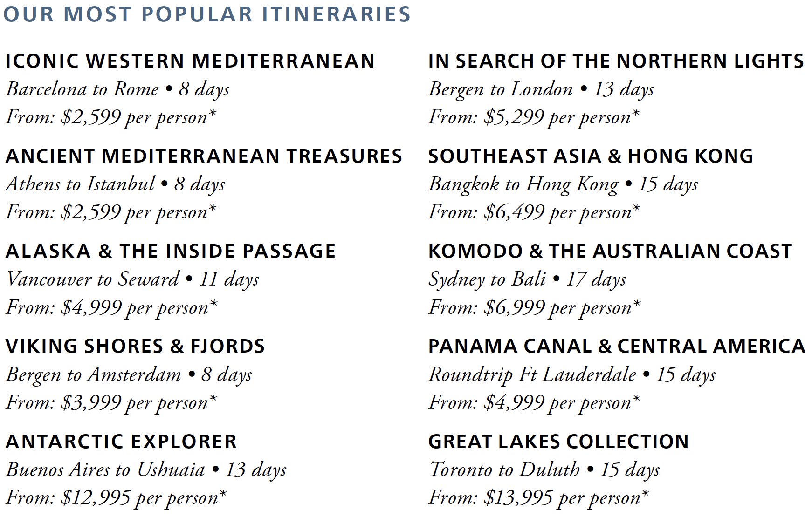
Task: Select the Great Lakes Collection heading
Action: pos(558,442)
